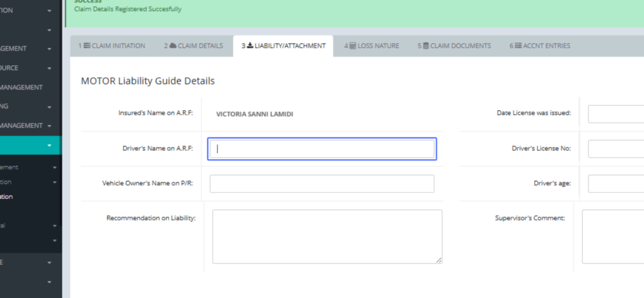Focus the Supervisor's Comment text area

[x=613, y=236]
